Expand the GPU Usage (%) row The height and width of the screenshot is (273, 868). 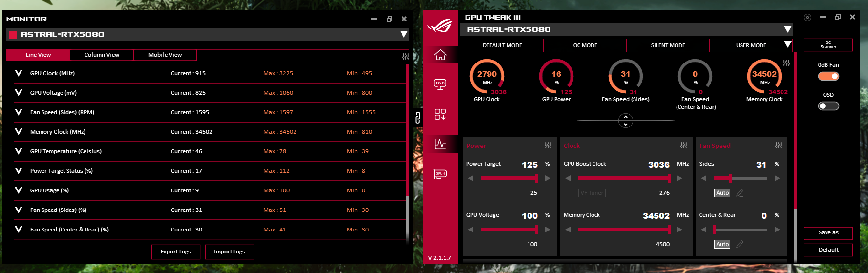(19, 190)
